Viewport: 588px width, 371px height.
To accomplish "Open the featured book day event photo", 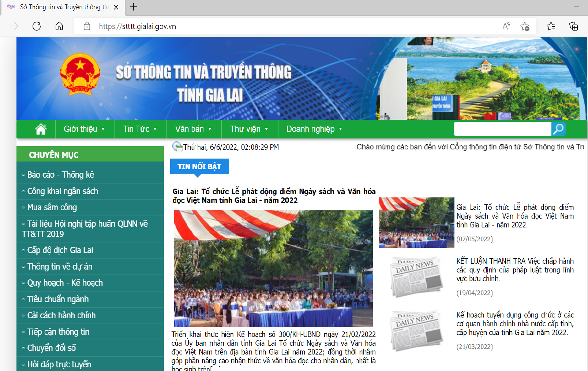I will [x=273, y=268].
